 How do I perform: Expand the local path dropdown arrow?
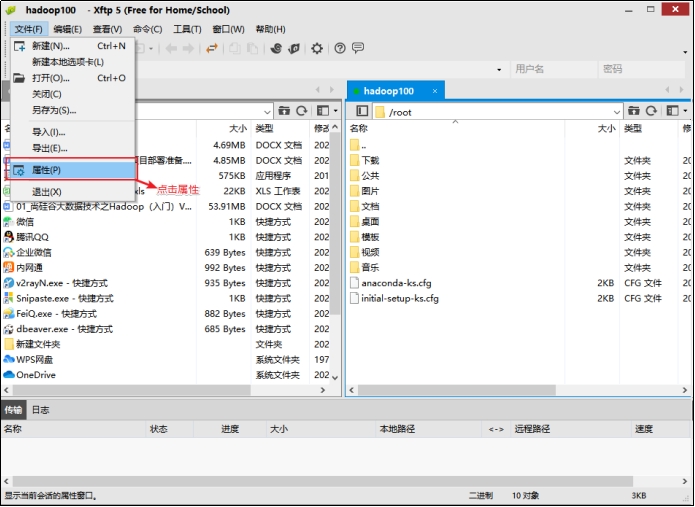(267, 112)
